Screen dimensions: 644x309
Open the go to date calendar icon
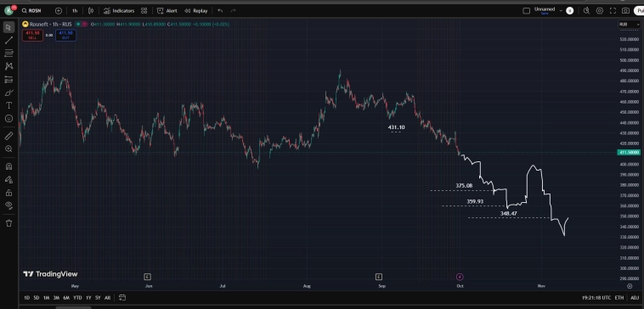(x=122, y=297)
